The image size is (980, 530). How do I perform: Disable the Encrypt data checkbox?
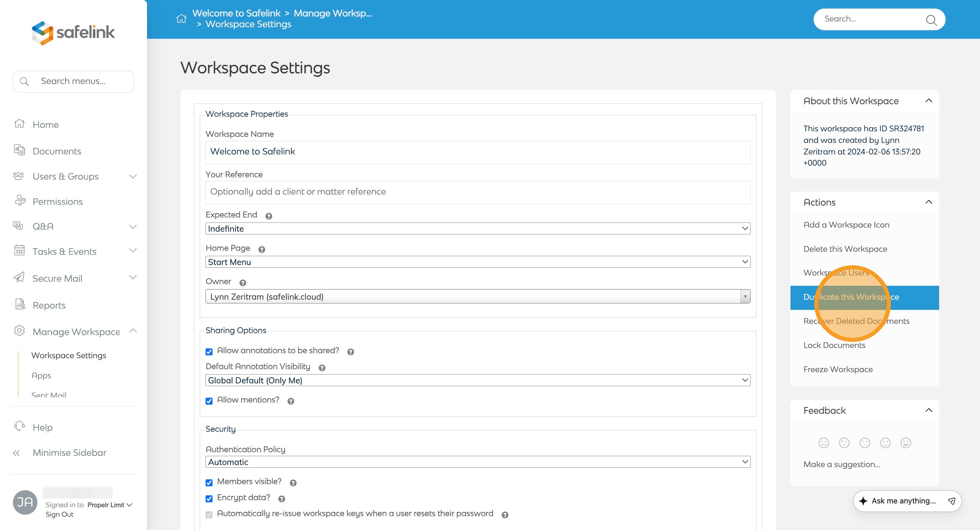pos(209,498)
